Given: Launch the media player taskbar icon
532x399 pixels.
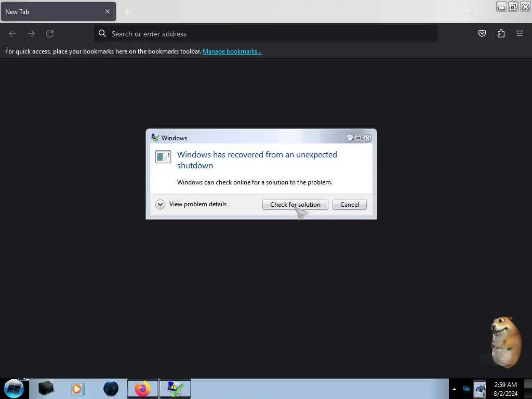Looking at the screenshot, I should 77,389.
